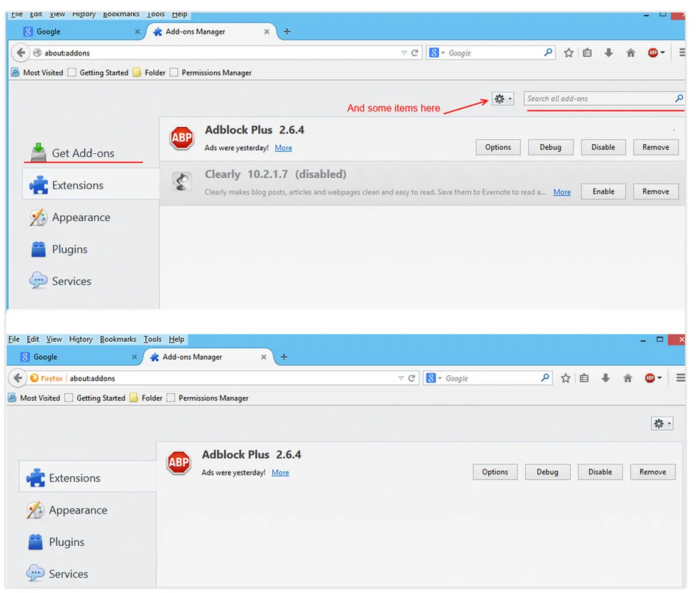700x593 pixels.
Task: Click Adblock Plus Debug in window listing Clearly
Action: [550, 147]
